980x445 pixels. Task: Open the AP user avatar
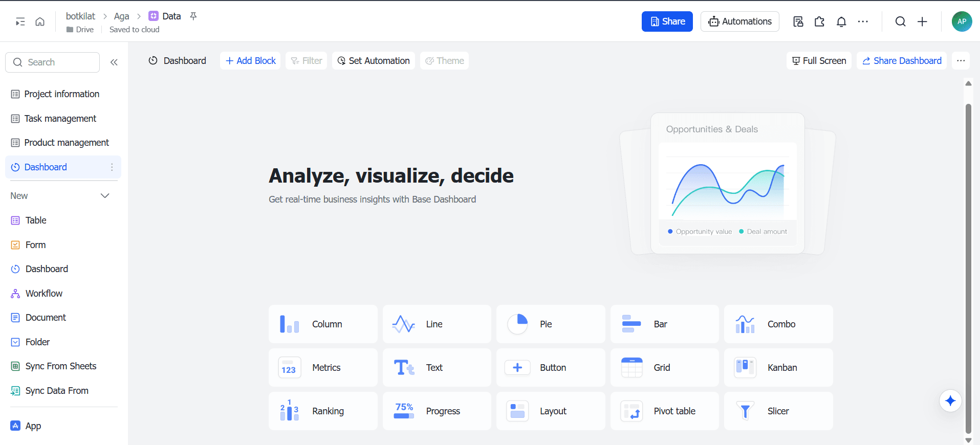click(x=962, y=21)
